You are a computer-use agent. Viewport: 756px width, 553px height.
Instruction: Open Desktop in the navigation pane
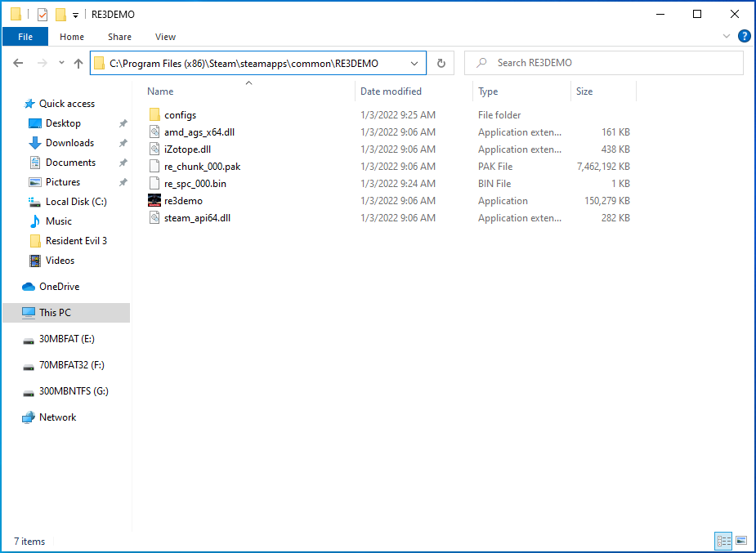tap(63, 123)
